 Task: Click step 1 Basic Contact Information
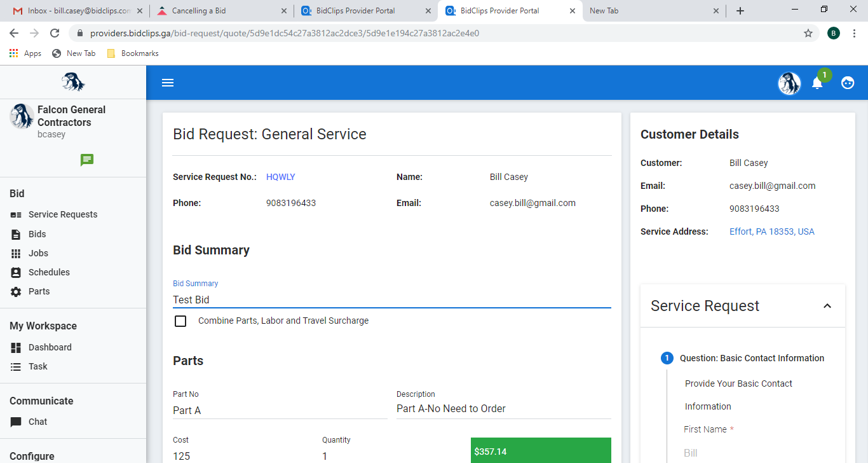pos(743,358)
